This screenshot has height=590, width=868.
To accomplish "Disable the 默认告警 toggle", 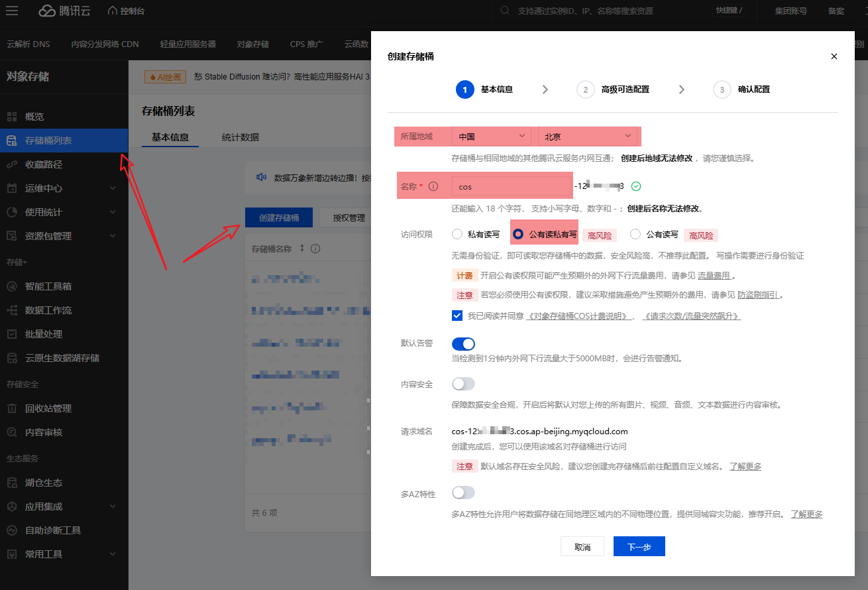I will point(463,343).
